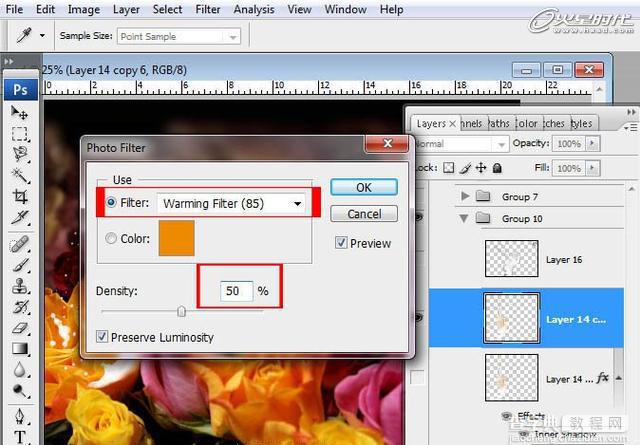The image size is (640, 445).
Task: Open the tool preset picker arrow
Action: click(x=42, y=36)
